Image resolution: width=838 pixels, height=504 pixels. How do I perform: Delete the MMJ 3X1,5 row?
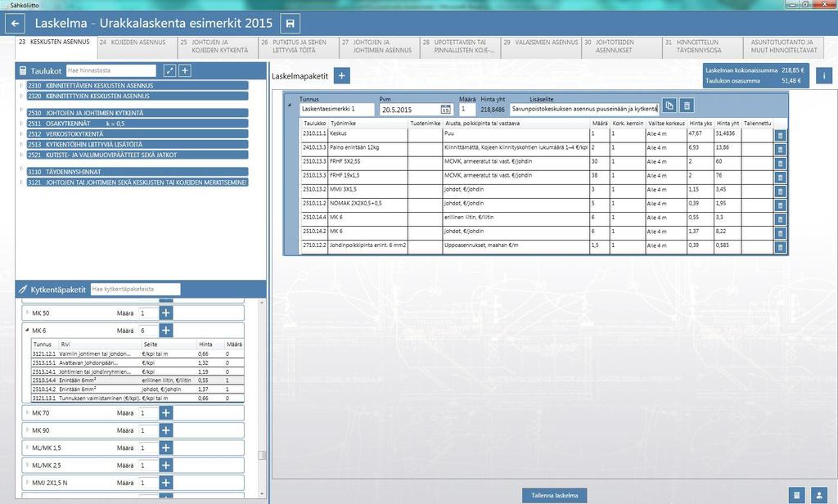pos(780,191)
